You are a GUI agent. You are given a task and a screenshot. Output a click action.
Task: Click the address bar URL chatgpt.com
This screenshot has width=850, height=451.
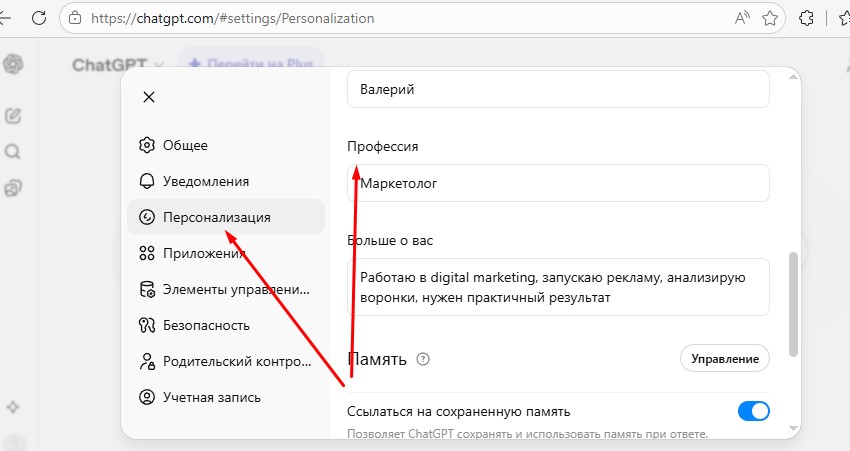click(233, 18)
